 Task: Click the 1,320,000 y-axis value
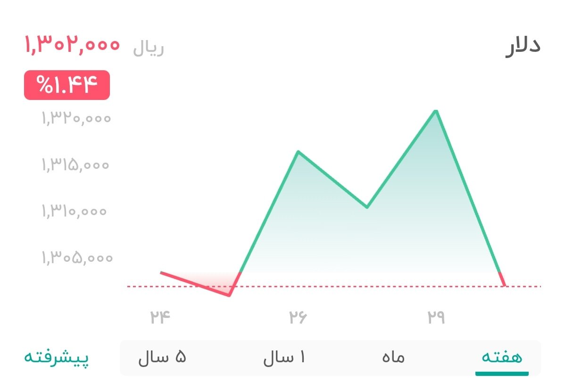tap(76, 119)
